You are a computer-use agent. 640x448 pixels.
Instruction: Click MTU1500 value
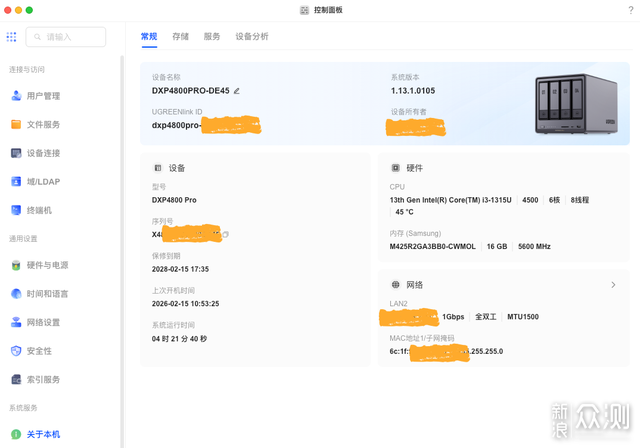click(x=523, y=317)
